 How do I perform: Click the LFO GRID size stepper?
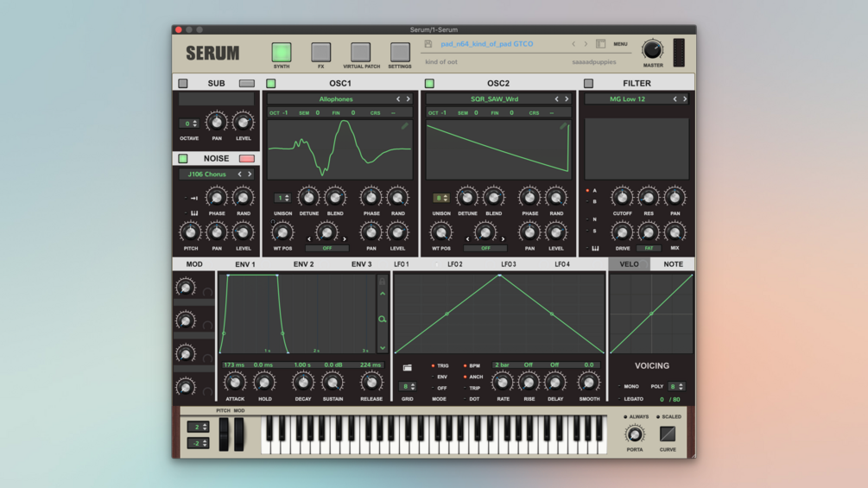pos(408,386)
